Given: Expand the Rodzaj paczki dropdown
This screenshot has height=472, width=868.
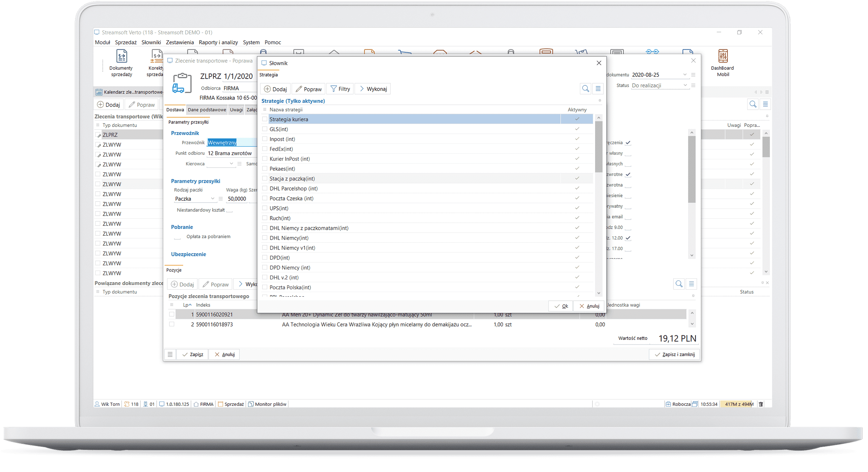Looking at the screenshot, I should click(213, 199).
